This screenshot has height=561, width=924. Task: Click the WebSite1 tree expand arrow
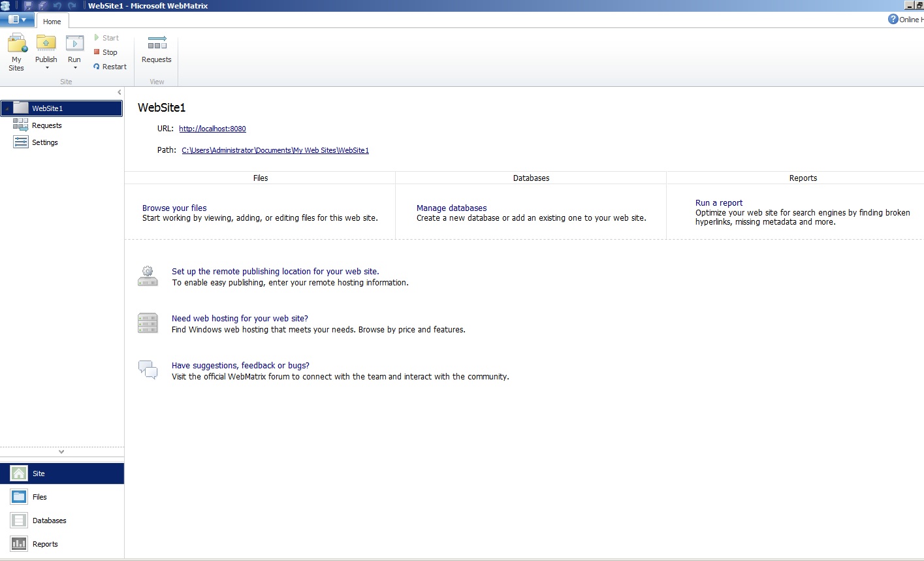[x=7, y=108]
